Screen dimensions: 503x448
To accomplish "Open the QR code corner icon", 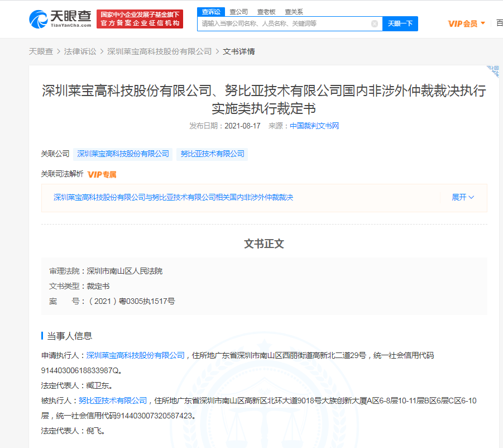I will 493,72.
